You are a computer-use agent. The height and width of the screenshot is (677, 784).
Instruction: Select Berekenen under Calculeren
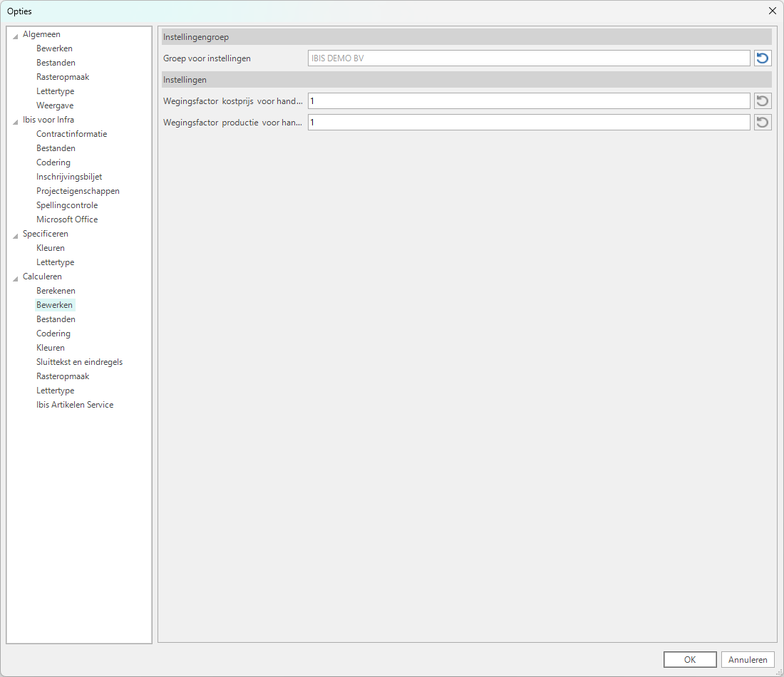(56, 291)
